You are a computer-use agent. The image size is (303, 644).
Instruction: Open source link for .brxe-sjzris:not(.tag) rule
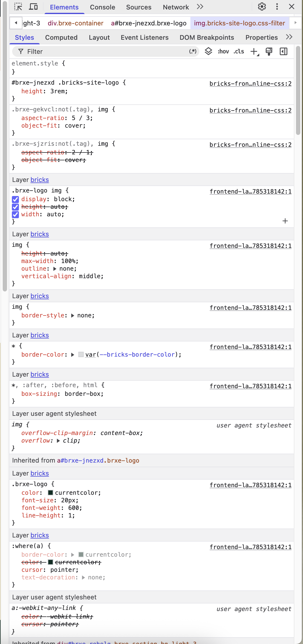point(250,145)
